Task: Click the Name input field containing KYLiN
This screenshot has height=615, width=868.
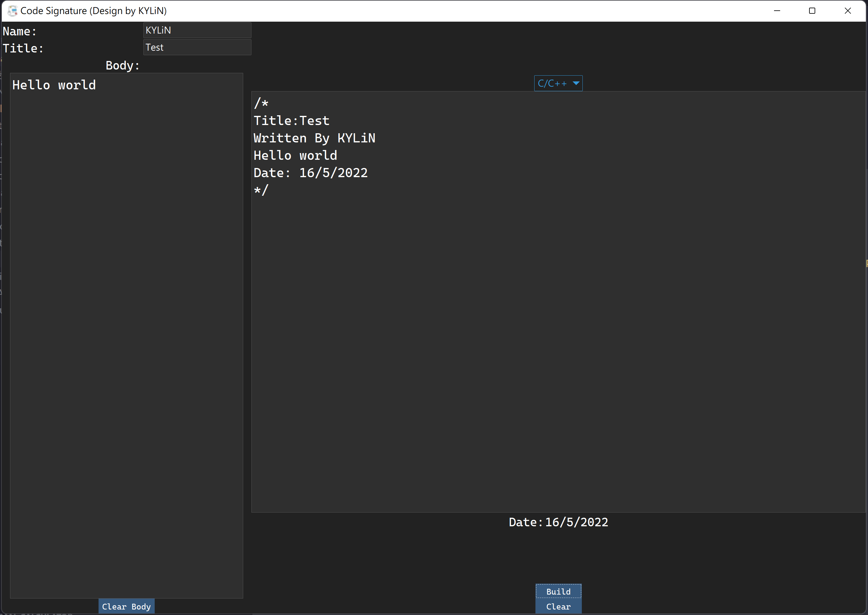Action: (x=197, y=30)
